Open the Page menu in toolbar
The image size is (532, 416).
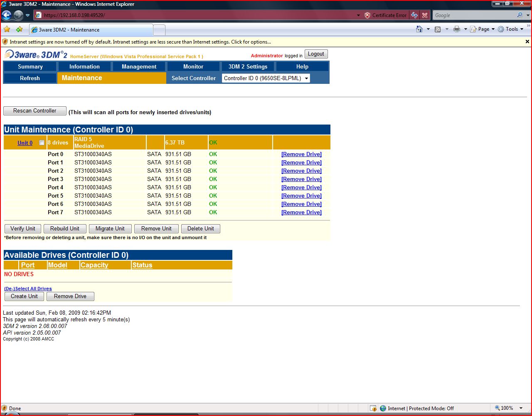pyautogui.click(x=483, y=29)
